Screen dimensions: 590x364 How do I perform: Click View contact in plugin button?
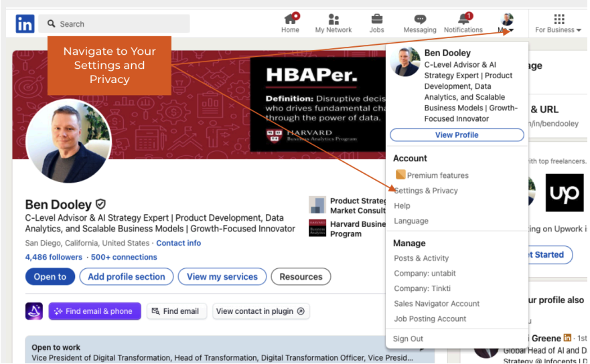click(x=261, y=311)
